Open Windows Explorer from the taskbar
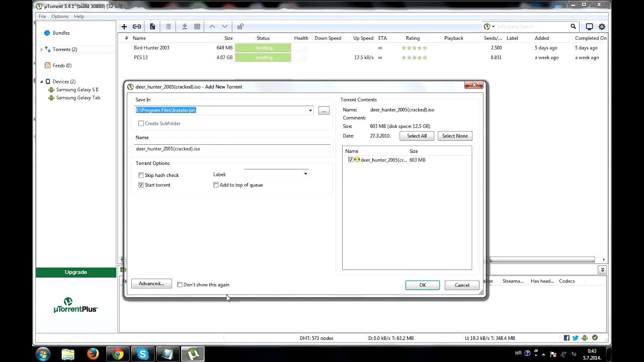644x362 pixels. coord(68,354)
